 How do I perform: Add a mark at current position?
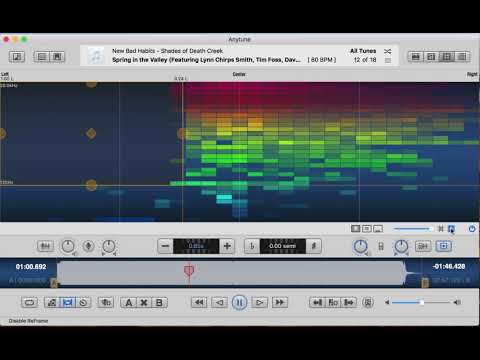pos(333,303)
